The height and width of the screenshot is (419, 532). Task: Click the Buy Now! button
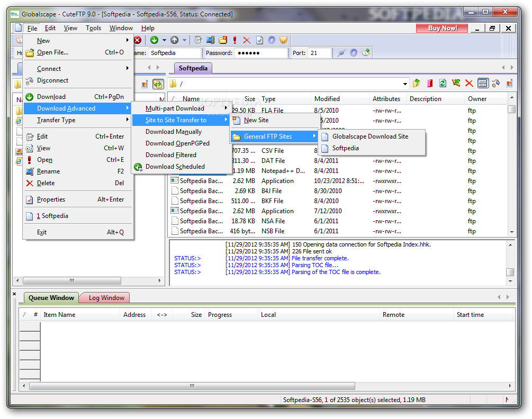(x=442, y=28)
